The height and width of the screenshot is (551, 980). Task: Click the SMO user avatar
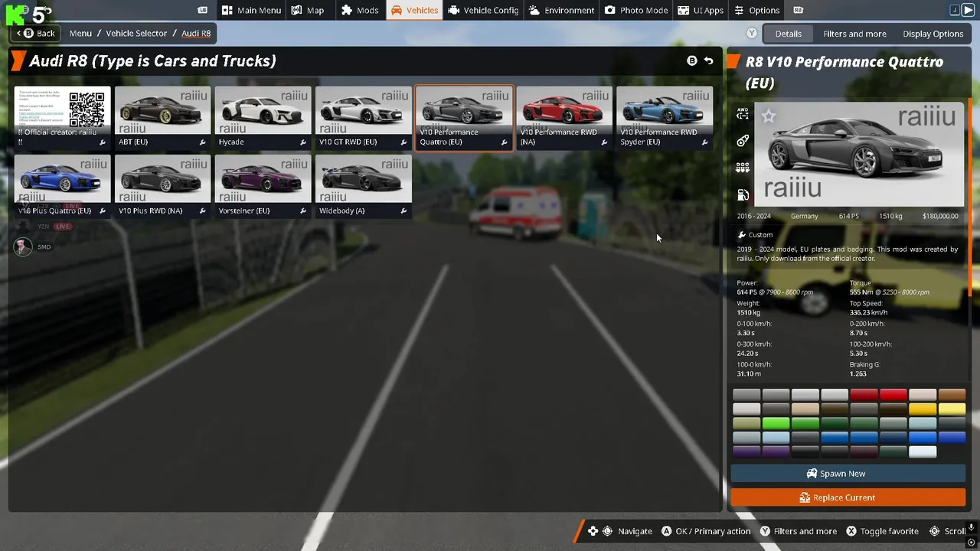[x=23, y=246]
